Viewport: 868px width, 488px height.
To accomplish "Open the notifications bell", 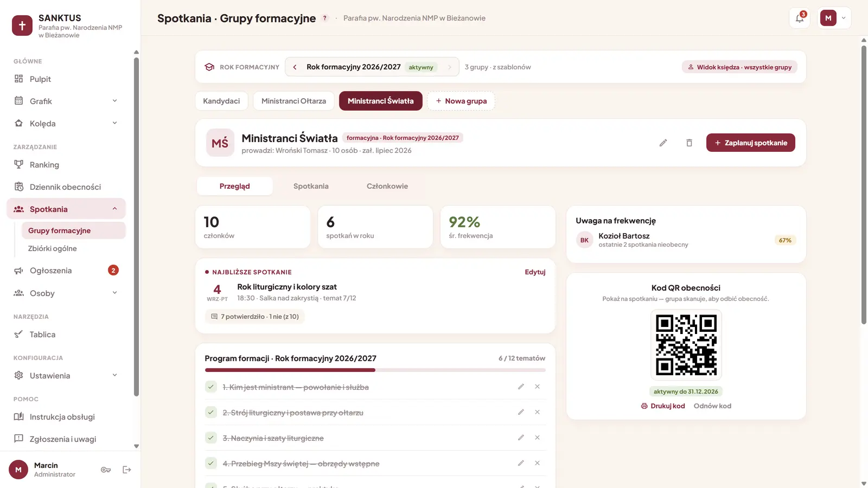I will point(800,18).
